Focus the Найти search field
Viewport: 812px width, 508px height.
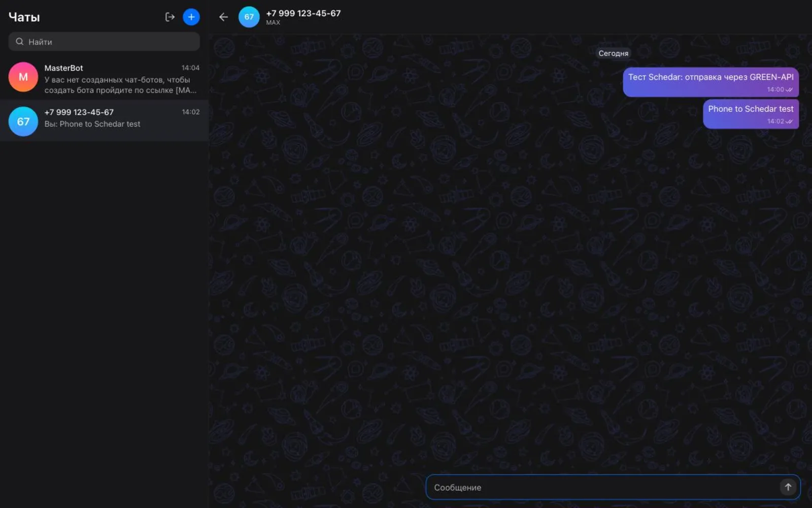(x=104, y=42)
